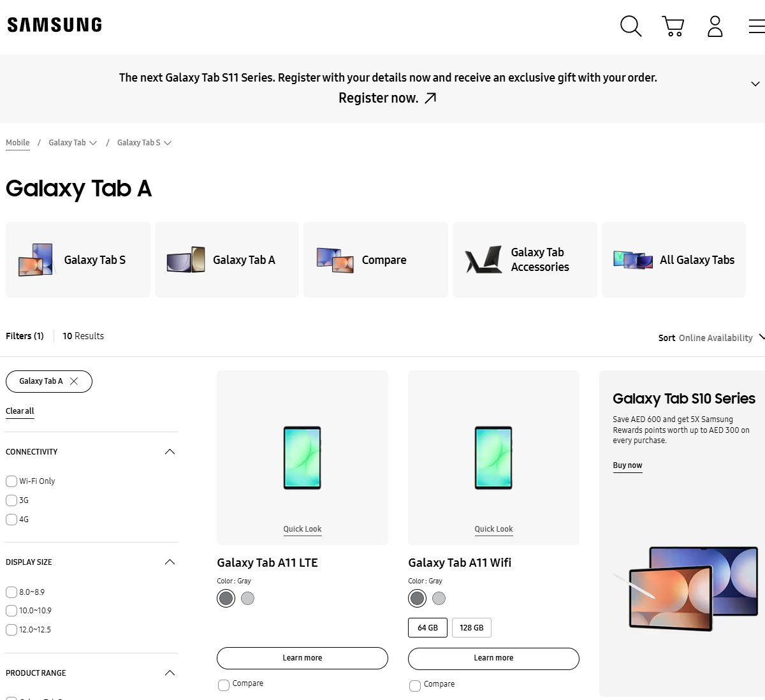
Task: Open the hamburger navigation menu
Action: 756,26
